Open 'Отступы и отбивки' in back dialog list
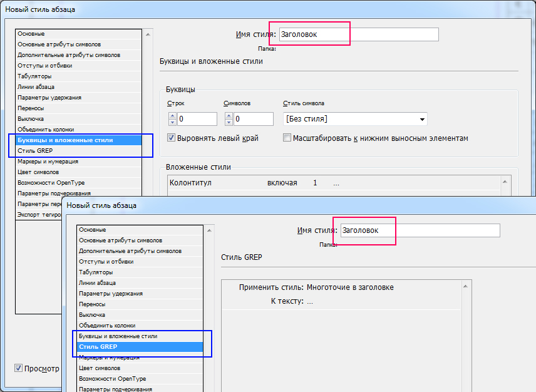Image resolution: width=536 pixels, height=392 pixels. coord(79,66)
